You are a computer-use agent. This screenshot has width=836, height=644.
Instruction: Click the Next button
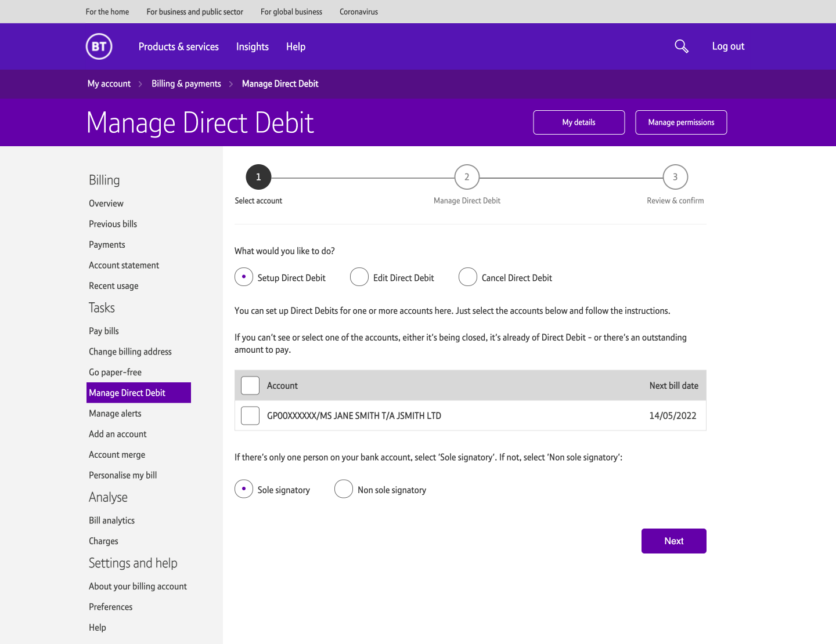point(674,541)
